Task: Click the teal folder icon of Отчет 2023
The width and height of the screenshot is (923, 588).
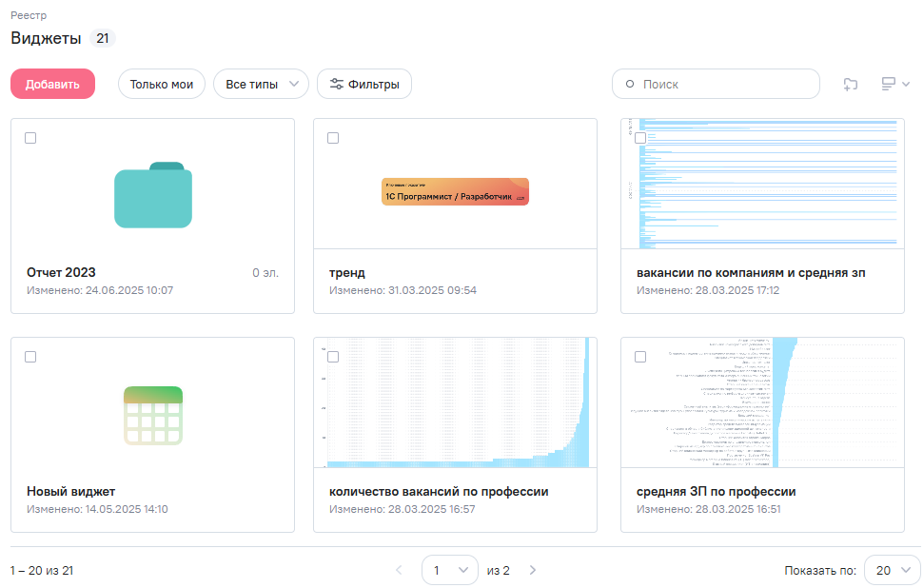Action: tap(153, 195)
